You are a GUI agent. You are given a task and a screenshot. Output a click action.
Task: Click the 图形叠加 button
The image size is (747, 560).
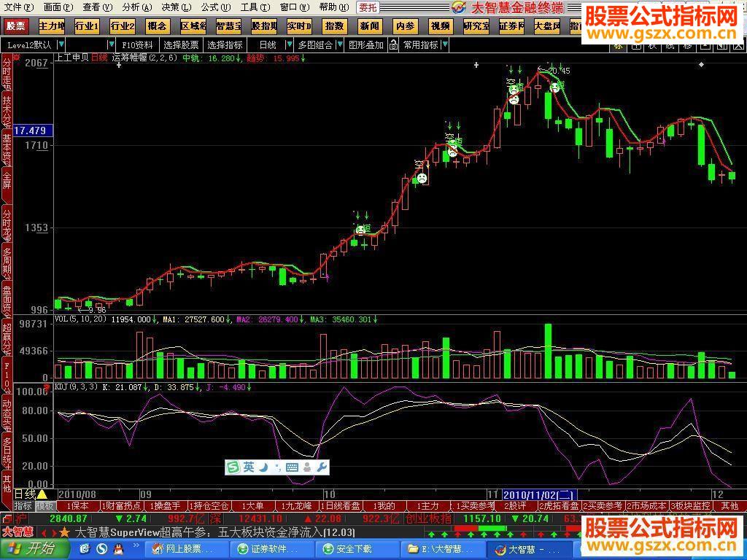[x=366, y=44]
